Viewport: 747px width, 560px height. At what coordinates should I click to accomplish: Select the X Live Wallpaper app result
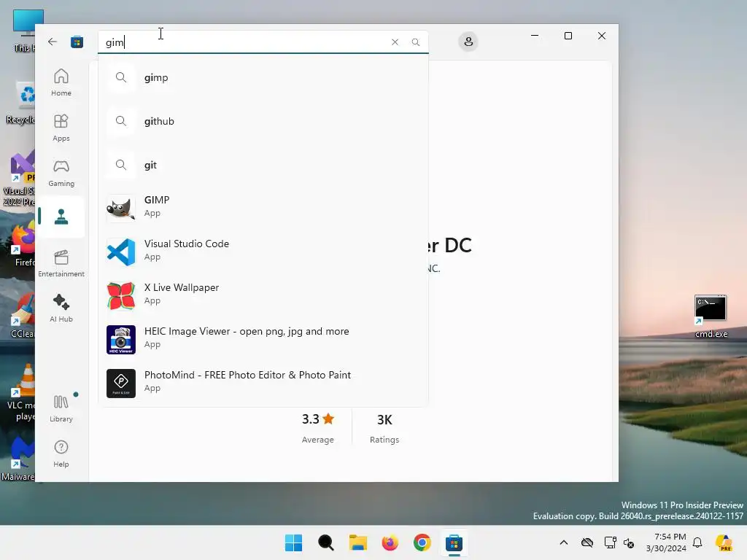(x=263, y=296)
